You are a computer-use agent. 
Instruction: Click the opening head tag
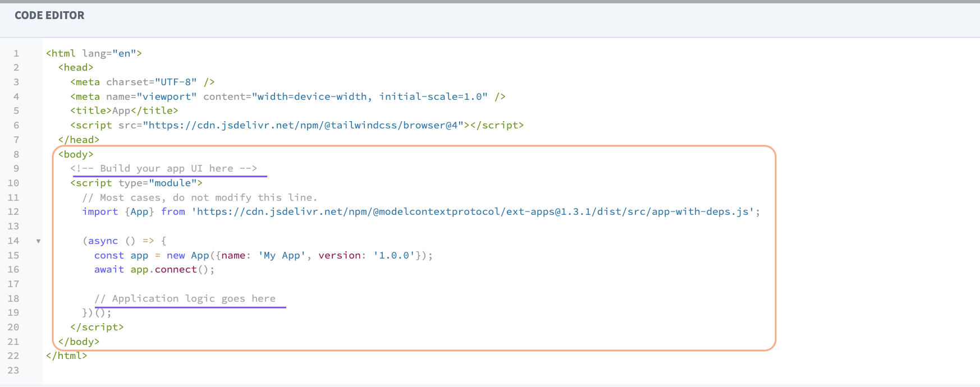76,67
